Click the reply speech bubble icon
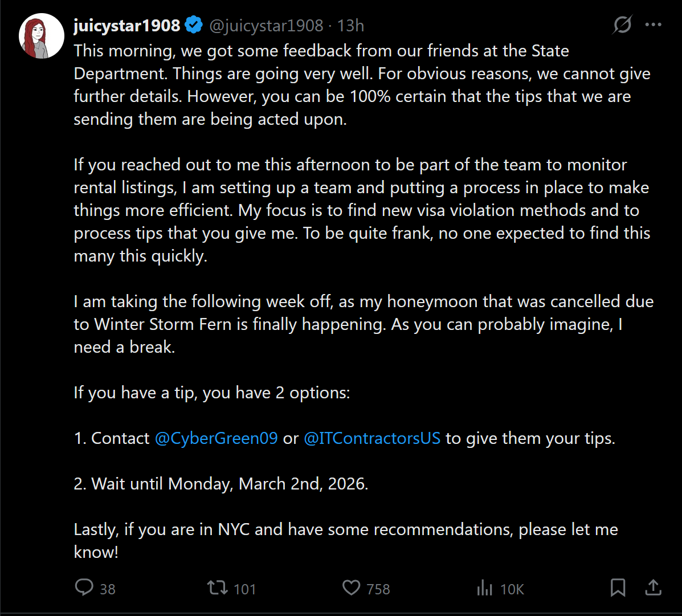This screenshot has height=616, width=682. coord(84,588)
